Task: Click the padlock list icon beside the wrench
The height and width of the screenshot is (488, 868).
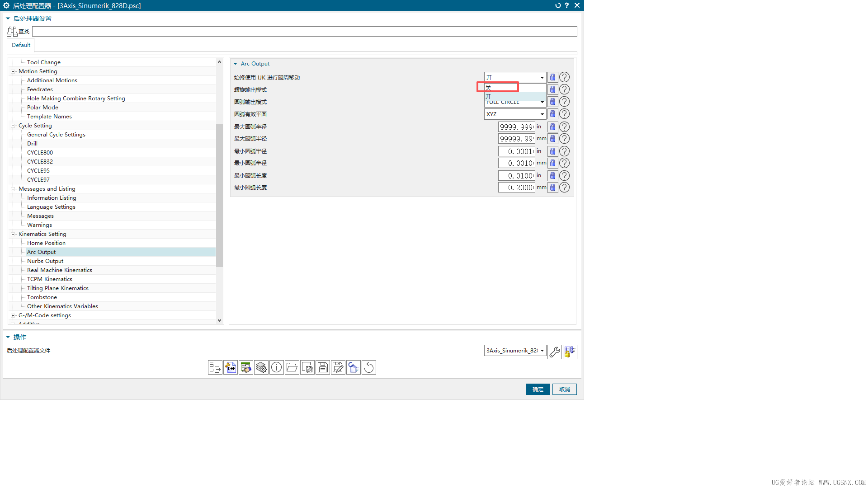Action: (570, 352)
